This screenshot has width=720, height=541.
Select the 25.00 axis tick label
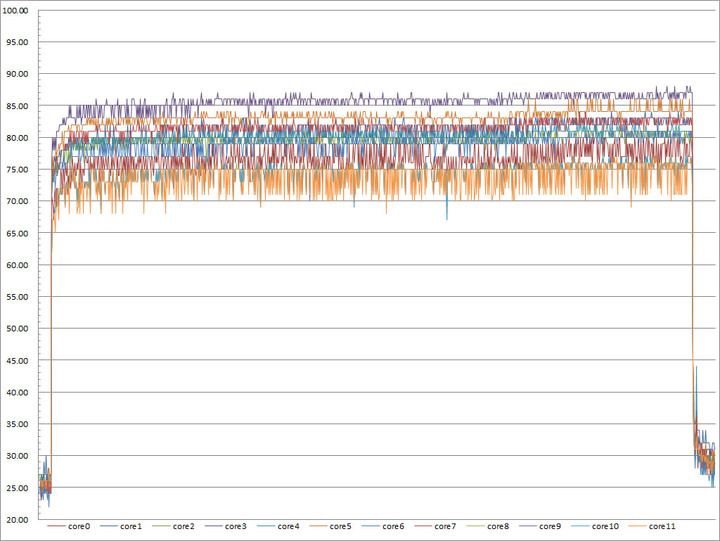pos(17,488)
